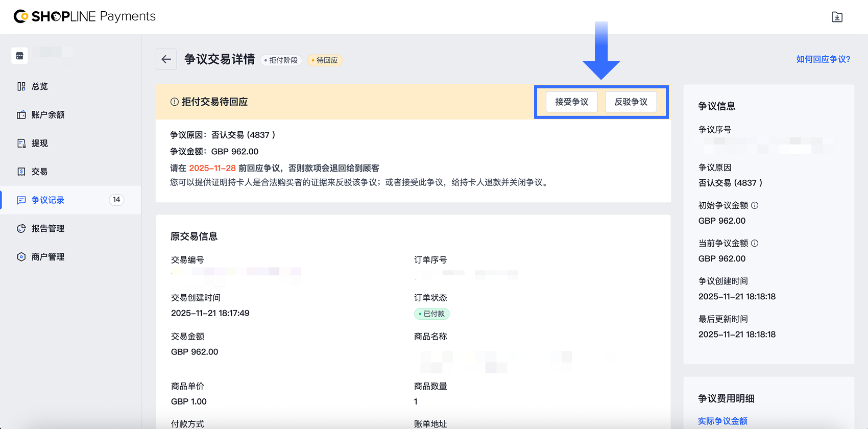
Task: Click the 报告管理 chart icon
Action: (21, 228)
